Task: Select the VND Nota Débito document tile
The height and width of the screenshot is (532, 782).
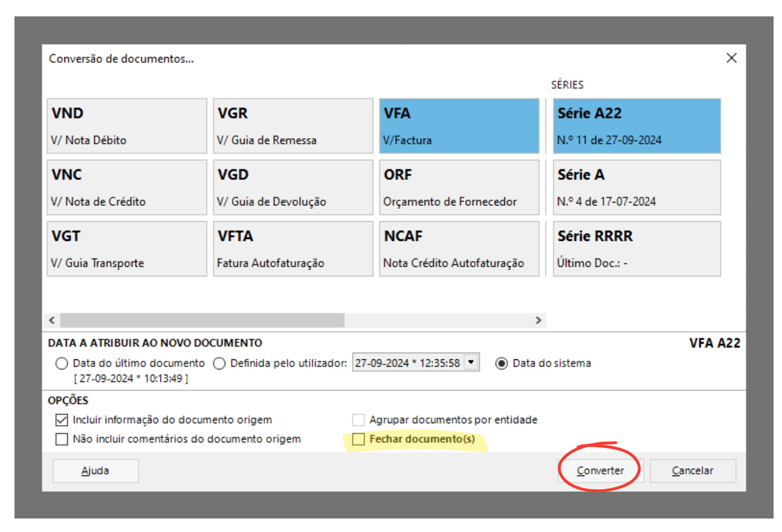Action: (x=127, y=126)
